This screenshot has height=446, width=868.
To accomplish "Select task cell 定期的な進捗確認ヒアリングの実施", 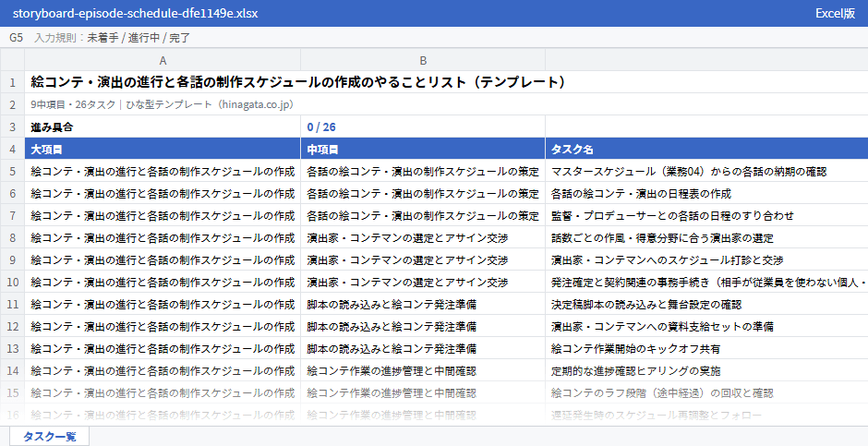I will [x=707, y=371].
